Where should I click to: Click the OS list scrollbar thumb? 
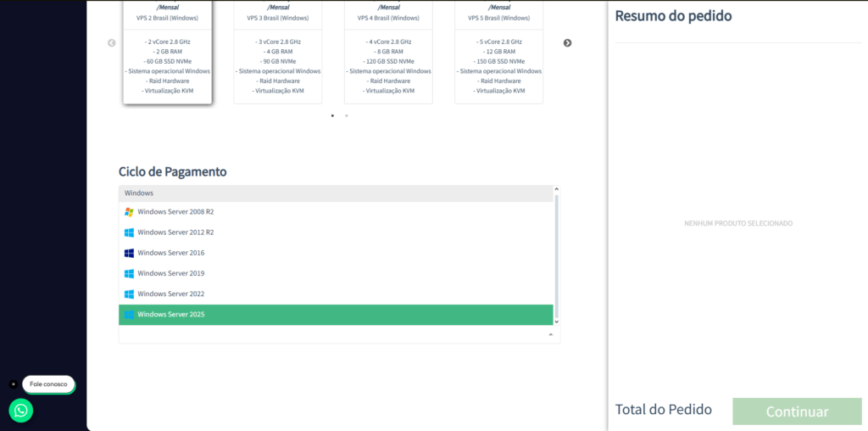[557, 255]
